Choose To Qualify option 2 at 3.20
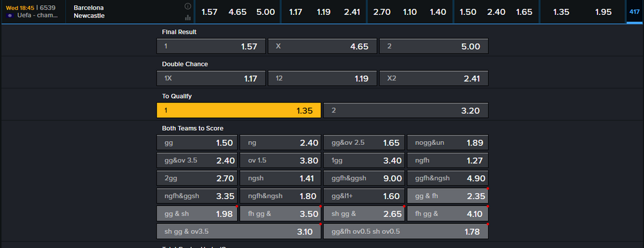The height and width of the screenshot is (248, 644). (x=406, y=110)
